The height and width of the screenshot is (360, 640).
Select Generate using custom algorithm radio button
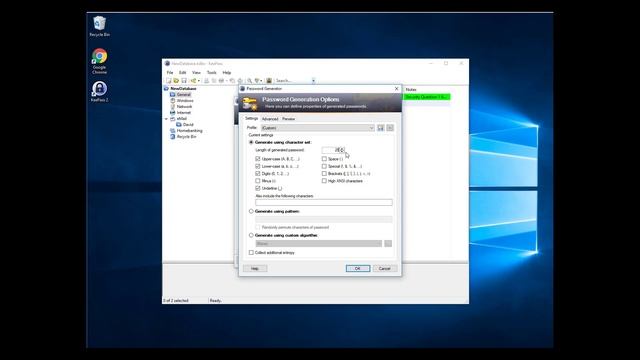pyautogui.click(x=251, y=236)
